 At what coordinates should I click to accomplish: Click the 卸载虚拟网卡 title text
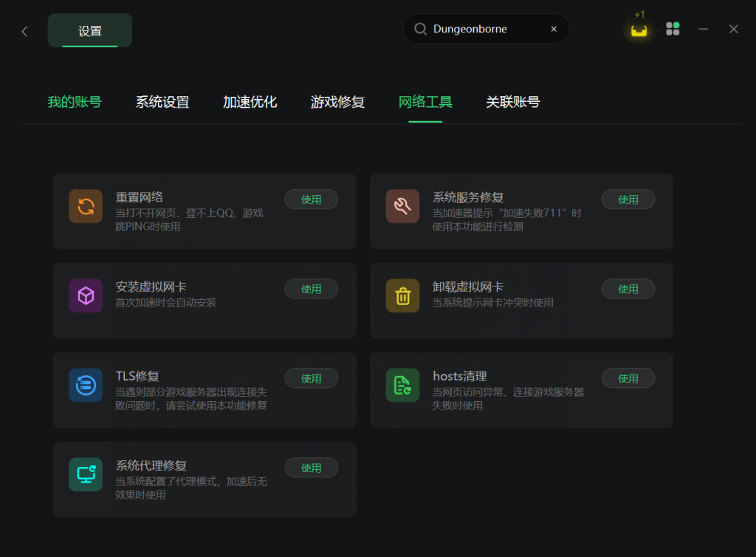(x=468, y=287)
